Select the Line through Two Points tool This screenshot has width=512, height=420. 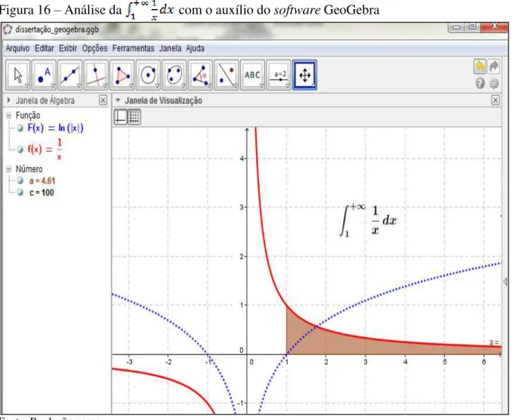(x=70, y=75)
